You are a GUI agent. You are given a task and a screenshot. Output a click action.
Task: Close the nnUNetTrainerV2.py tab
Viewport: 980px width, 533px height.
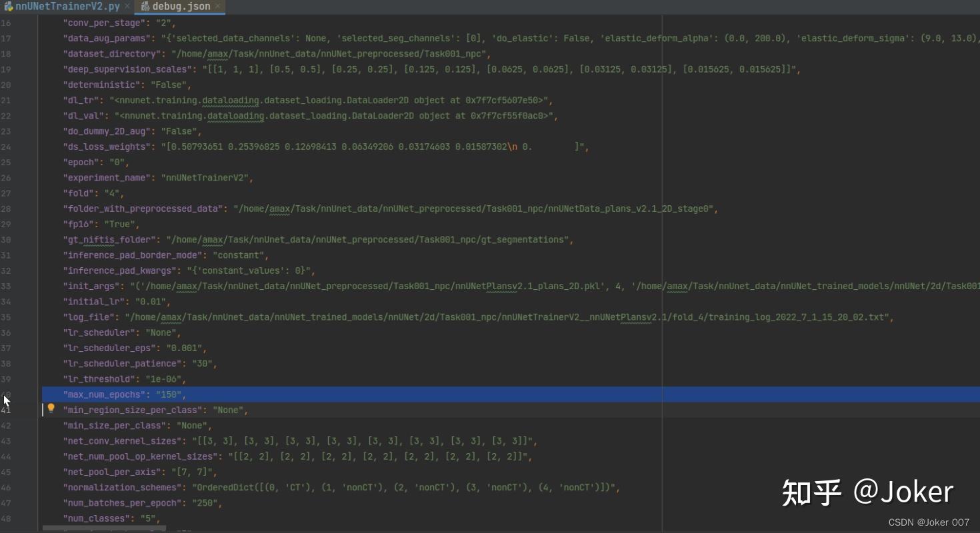pyautogui.click(x=127, y=6)
